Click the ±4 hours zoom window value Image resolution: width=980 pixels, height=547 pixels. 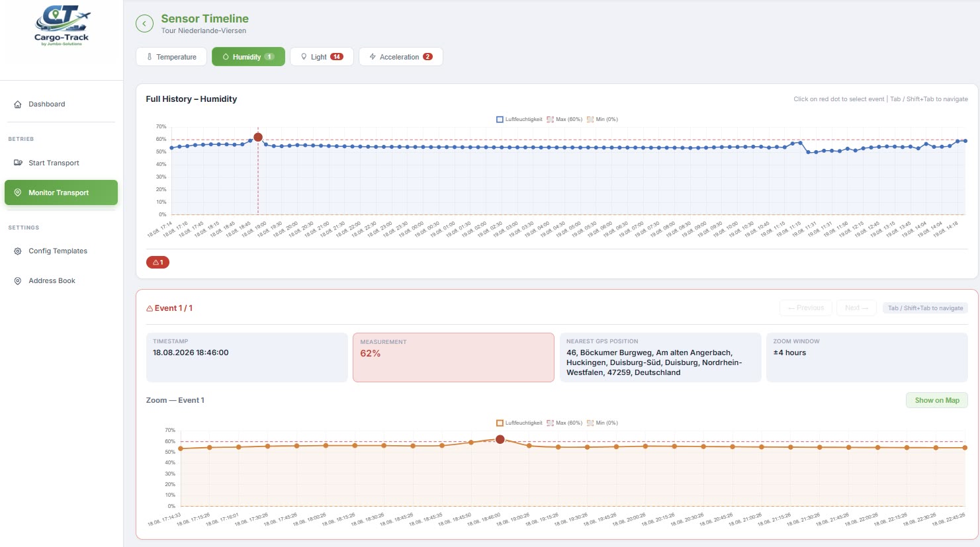pos(789,353)
